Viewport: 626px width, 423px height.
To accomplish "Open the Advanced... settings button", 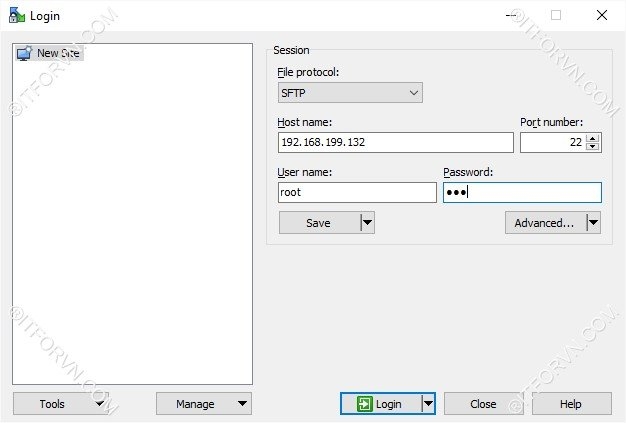I will click(x=544, y=223).
